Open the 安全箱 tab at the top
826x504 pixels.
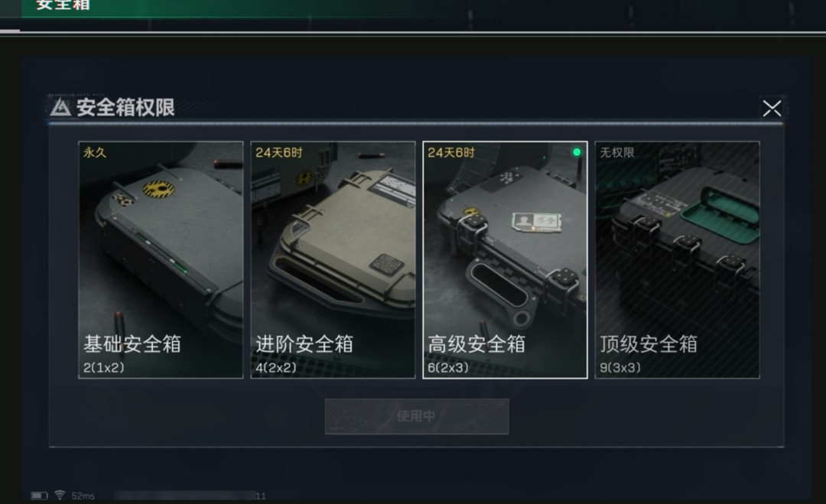63,5
